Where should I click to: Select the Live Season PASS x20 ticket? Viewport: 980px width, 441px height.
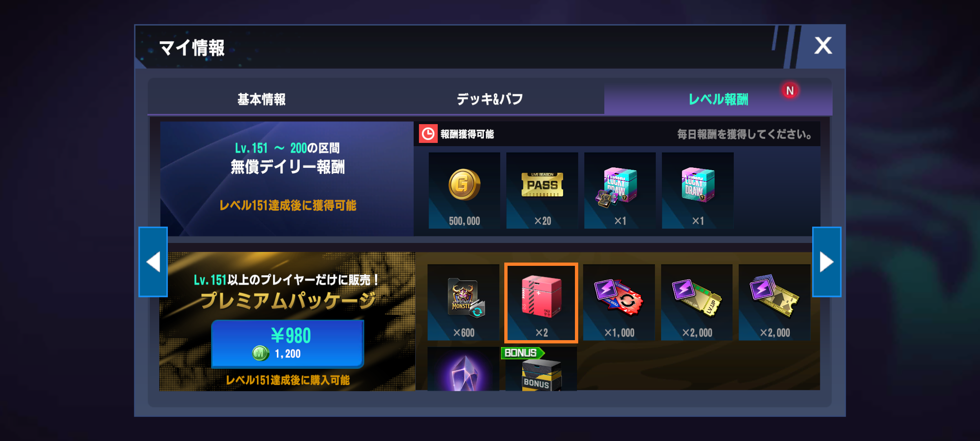542,190
